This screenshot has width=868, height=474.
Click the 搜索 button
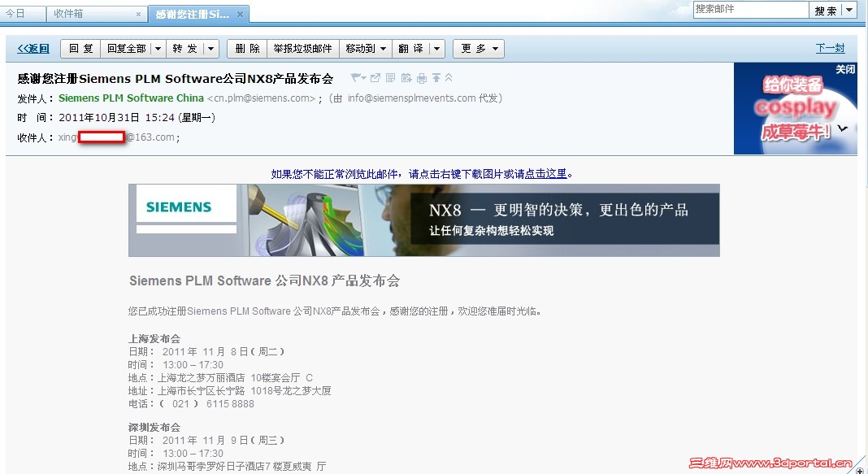tap(825, 10)
